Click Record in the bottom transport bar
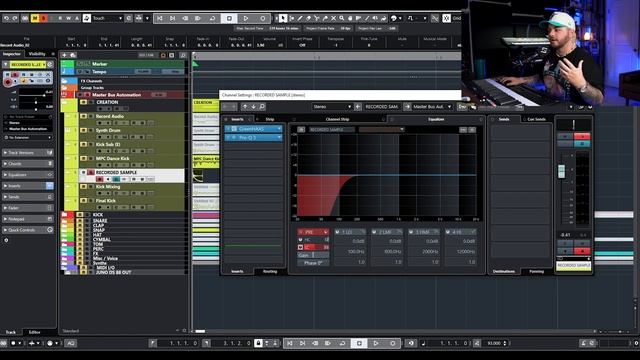 (x=393, y=343)
